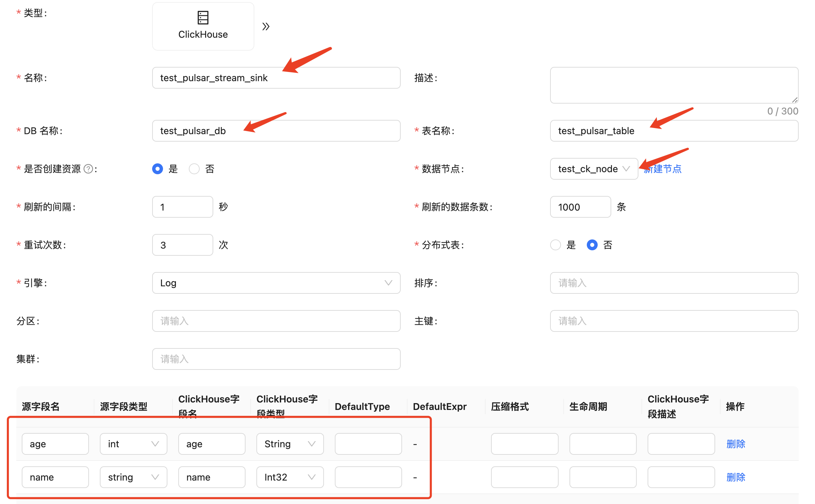
Task: Choose 否 for 分布式表
Action: point(592,245)
